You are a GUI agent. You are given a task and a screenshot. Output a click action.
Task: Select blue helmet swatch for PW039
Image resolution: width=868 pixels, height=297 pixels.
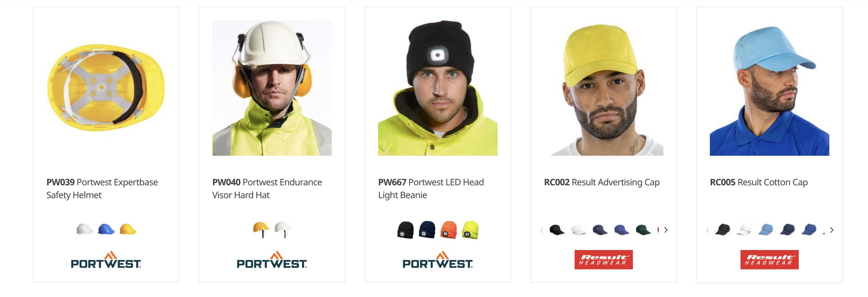tap(106, 230)
